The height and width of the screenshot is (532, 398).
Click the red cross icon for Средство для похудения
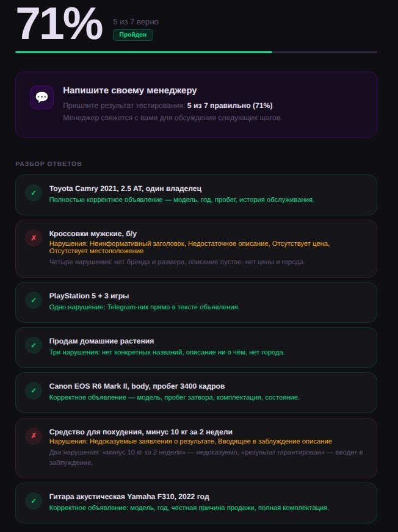34,436
